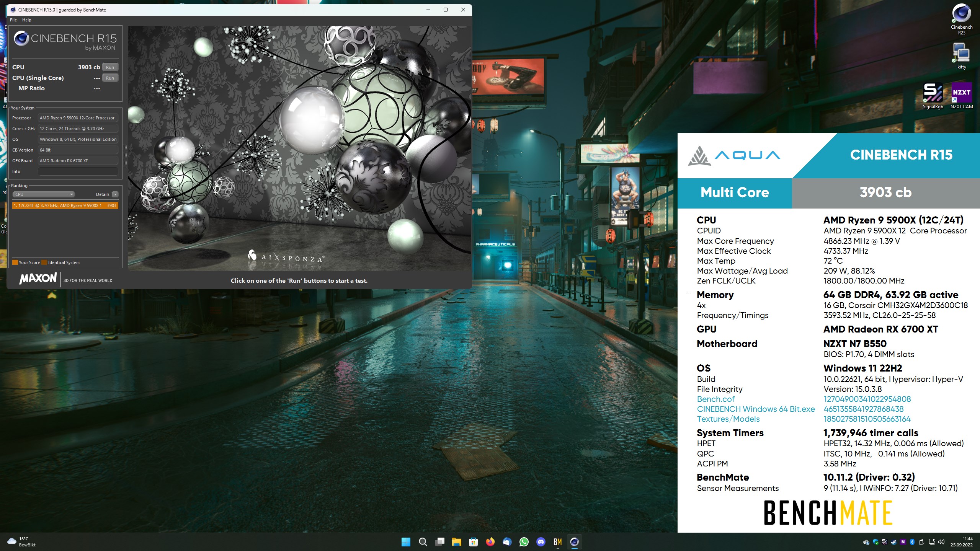Click the Cinebench R15 logo sphere
980x551 pixels.
click(x=21, y=38)
